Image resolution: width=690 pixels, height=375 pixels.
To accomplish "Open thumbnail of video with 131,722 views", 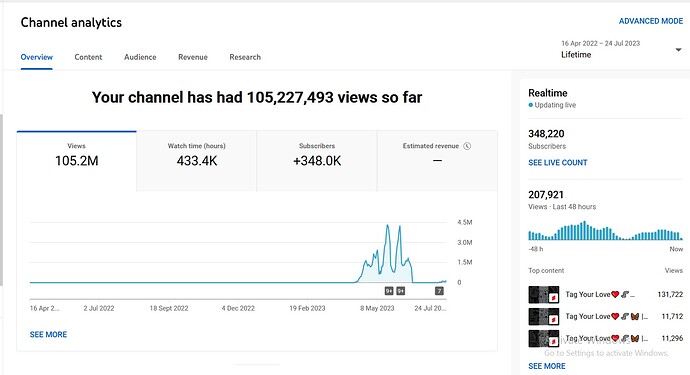I will (x=543, y=294).
